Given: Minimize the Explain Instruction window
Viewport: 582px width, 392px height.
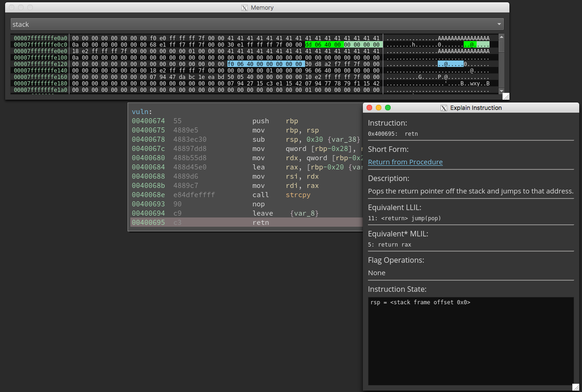Looking at the screenshot, I should pos(379,108).
